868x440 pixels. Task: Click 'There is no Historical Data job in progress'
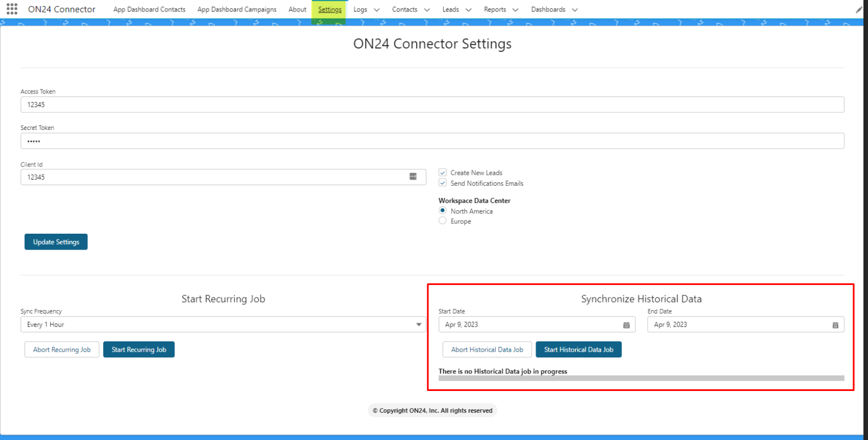point(503,372)
